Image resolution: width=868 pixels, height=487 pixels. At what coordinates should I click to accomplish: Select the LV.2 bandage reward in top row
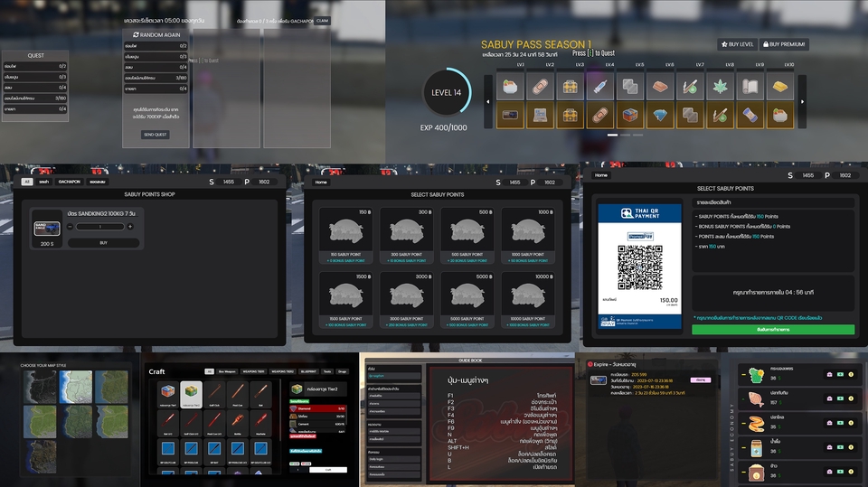tap(540, 87)
